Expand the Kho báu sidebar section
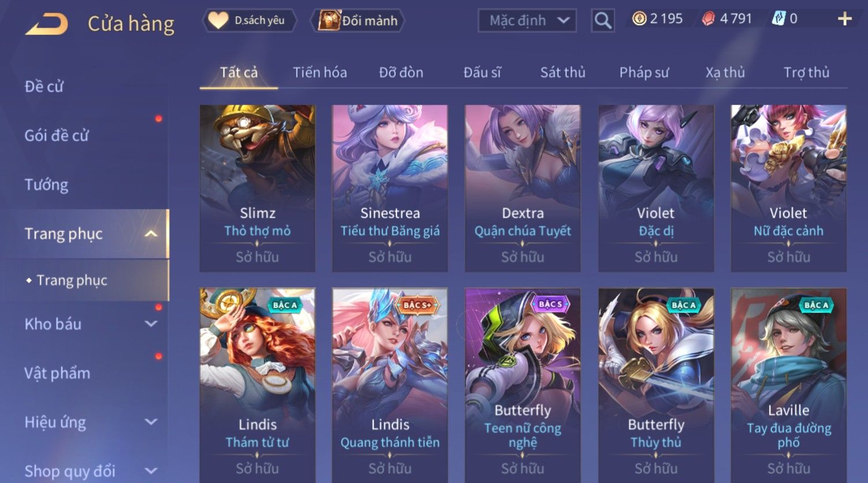Image resolution: width=868 pixels, height=483 pixels. coord(151,324)
